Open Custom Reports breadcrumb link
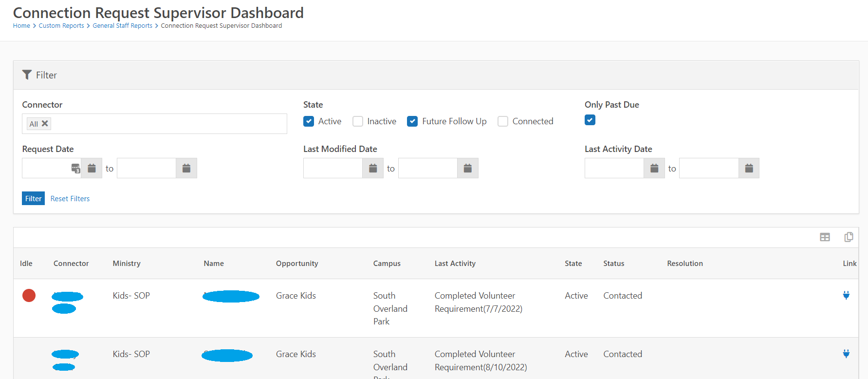This screenshot has width=868, height=379. pos(61,26)
